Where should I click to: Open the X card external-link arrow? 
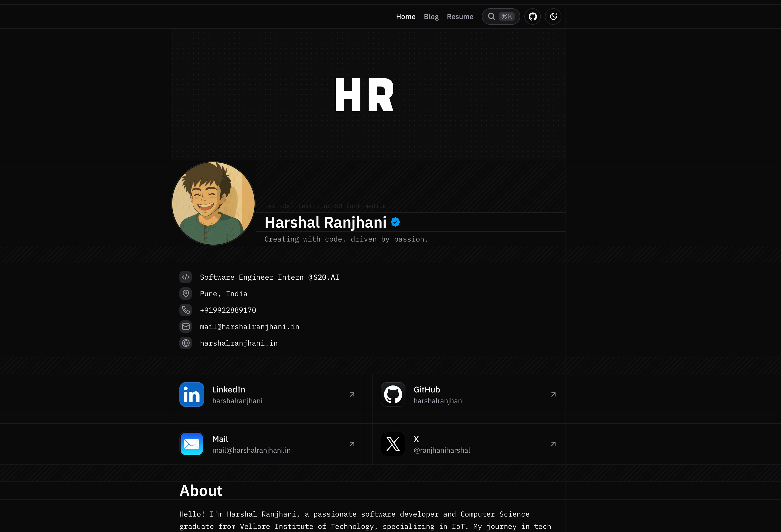point(553,444)
